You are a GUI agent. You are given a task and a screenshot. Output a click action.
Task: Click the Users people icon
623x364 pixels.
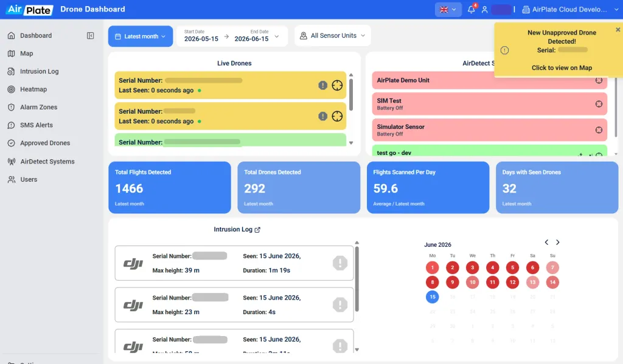tap(11, 179)
